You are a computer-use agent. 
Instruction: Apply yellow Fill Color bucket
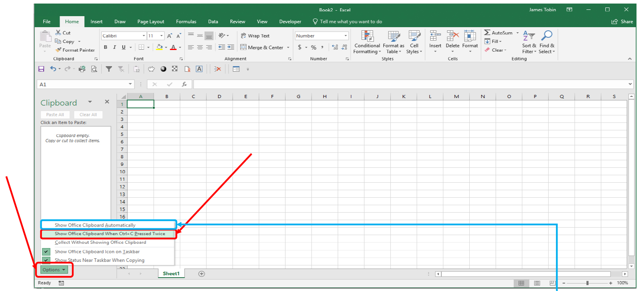[159, 47]
